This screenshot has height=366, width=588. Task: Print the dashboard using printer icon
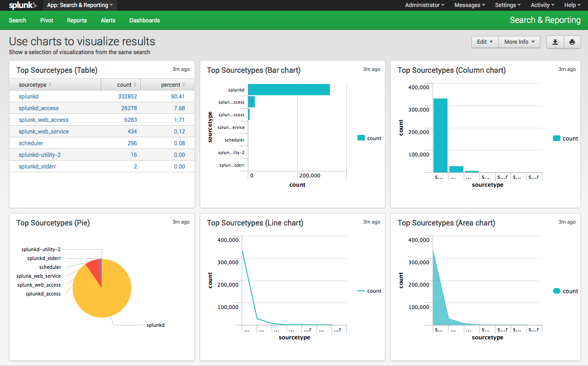click(572, 42)
